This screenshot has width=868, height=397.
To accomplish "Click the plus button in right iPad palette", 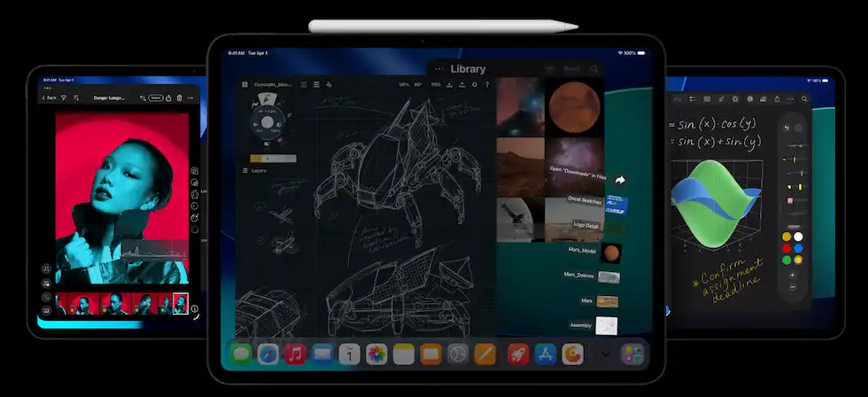I will point(792,276).
